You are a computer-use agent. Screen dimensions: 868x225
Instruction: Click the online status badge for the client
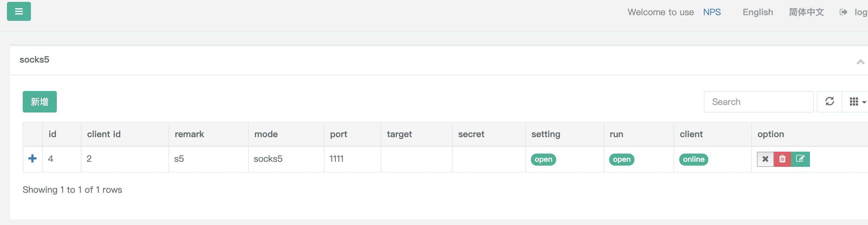(693, 159)
